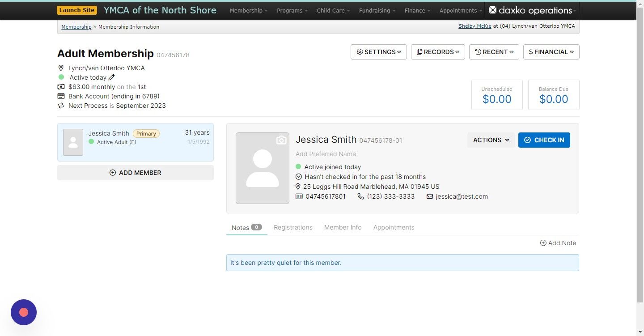Click the Membership breadcrumb link
Viewport: 644px width, 336px height.
[76, 27]
